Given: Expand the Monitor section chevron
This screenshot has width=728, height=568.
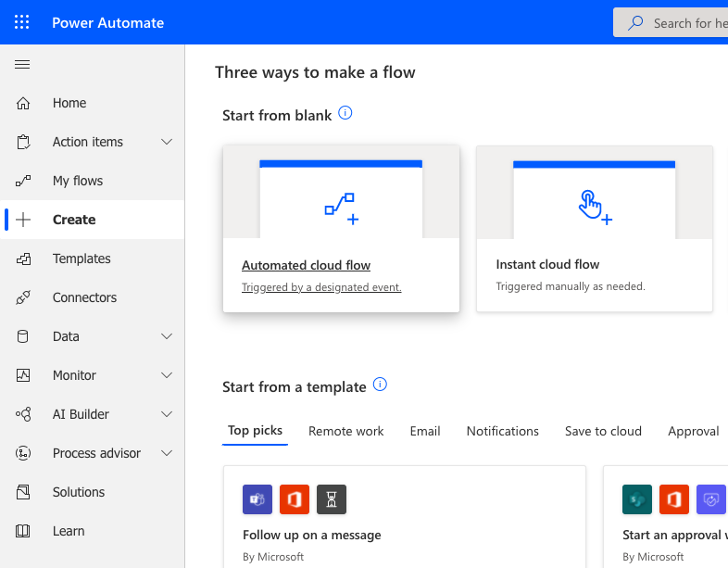Looking at the screenshot, I should tap(167, 375).
